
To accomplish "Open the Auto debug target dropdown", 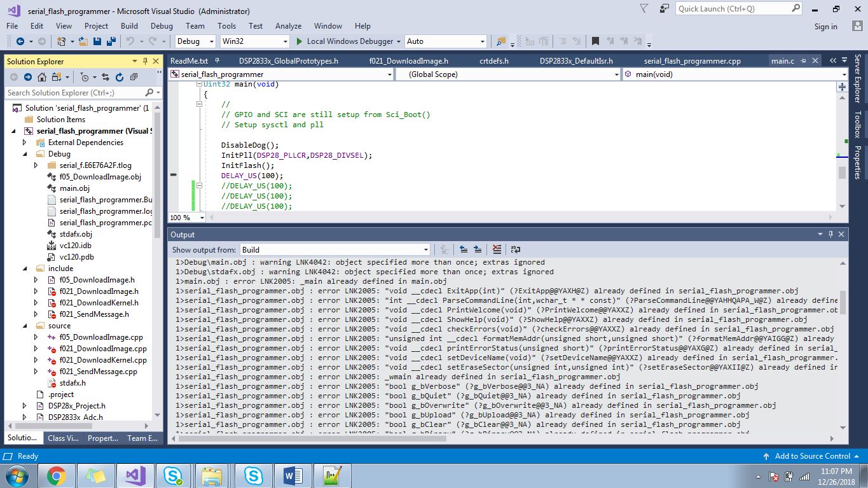I will 446,41.
